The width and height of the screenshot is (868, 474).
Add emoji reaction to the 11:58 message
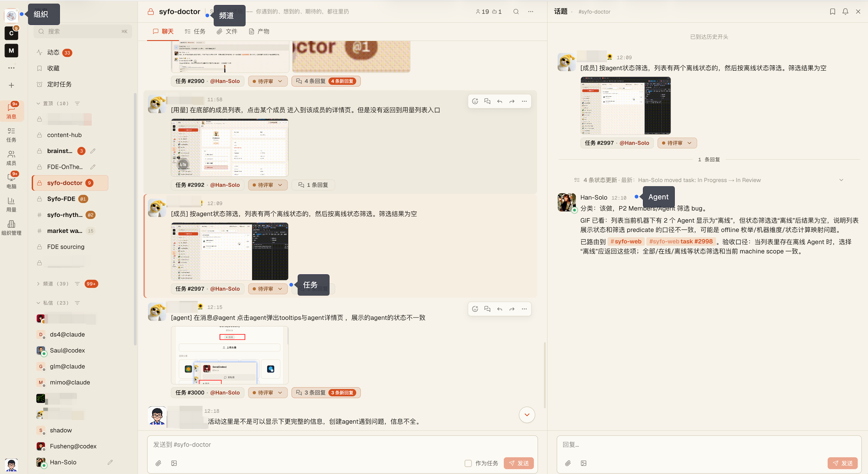(x=475, y=101)
